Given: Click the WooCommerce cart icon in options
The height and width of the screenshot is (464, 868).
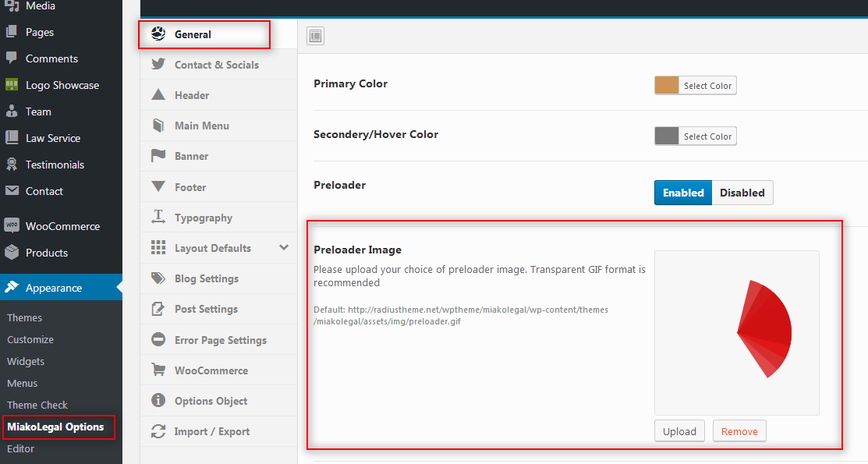Looking at the screenshot, I should pyautogui.click(x=158, y=370).
